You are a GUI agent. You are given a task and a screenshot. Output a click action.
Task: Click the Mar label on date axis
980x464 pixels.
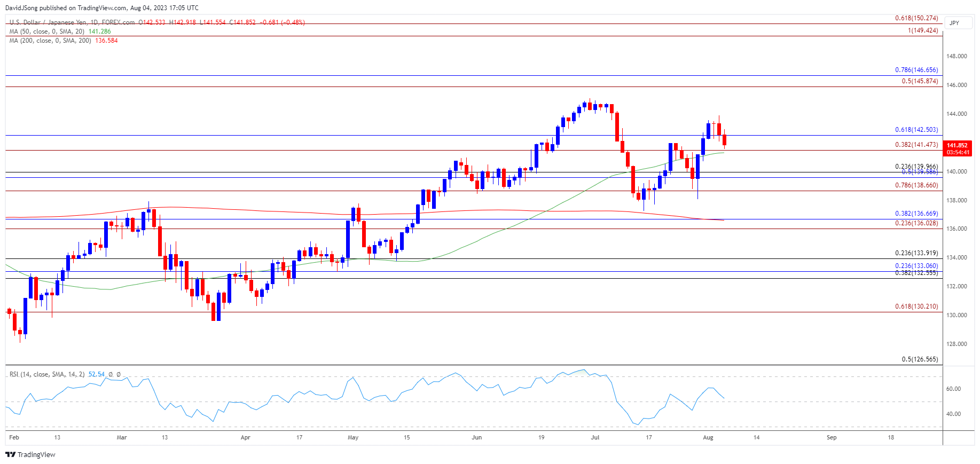122,437
